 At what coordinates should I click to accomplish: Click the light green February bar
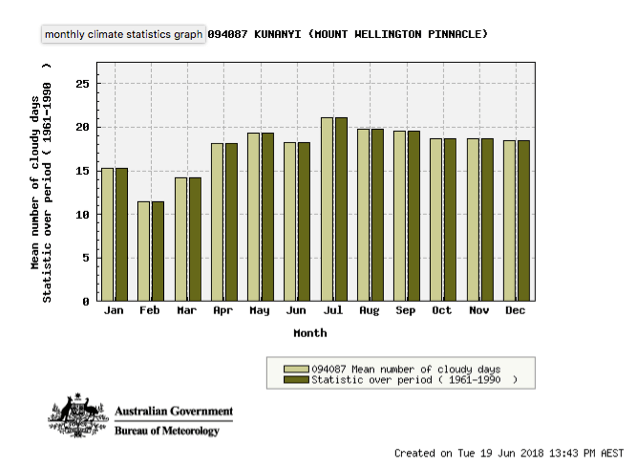point(144,251)
